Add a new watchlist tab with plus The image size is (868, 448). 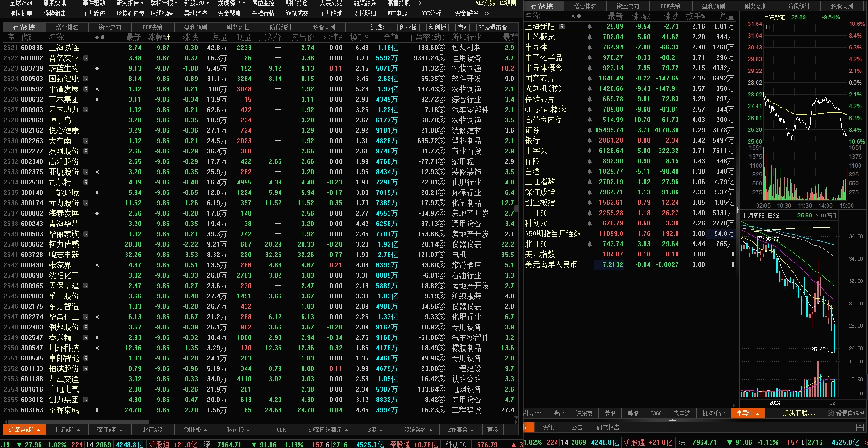tap(771, 413)
